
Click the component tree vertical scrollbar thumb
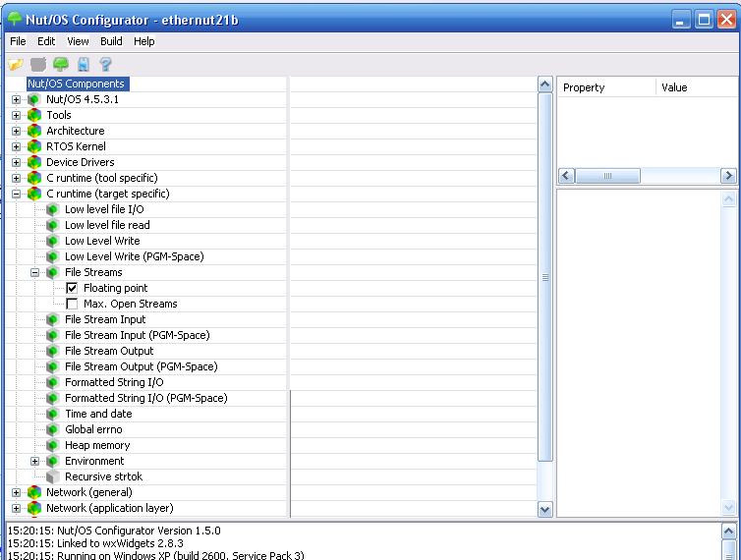[x=545, y=277]
